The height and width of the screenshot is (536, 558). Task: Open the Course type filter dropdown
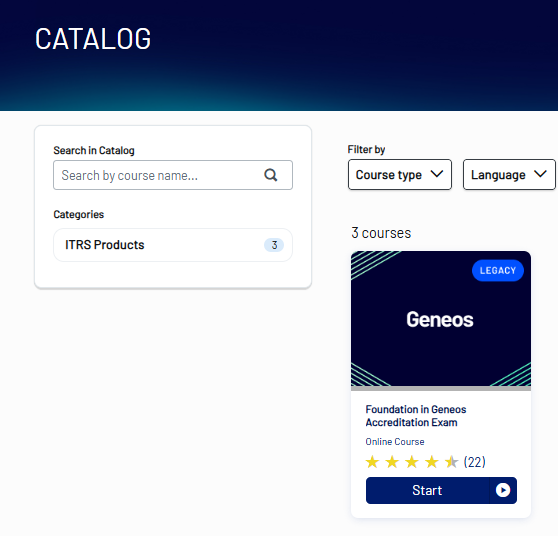(400, 174)
